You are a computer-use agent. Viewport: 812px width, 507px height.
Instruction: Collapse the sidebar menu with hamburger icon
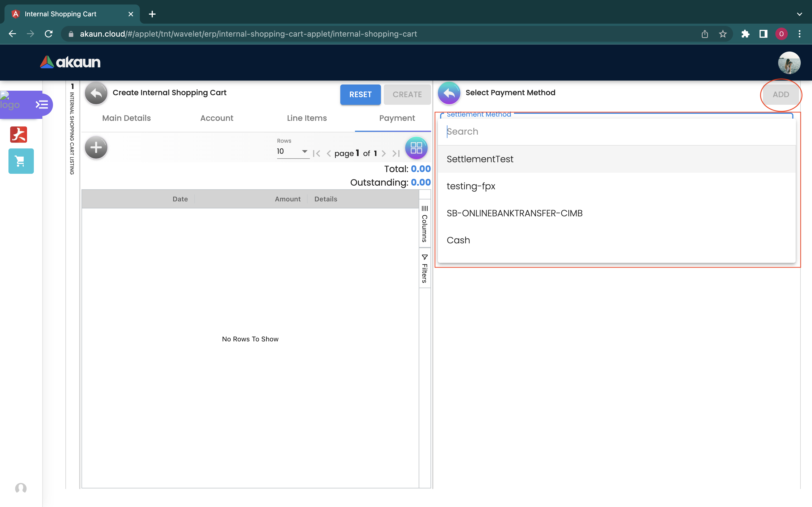click(42, 105)
